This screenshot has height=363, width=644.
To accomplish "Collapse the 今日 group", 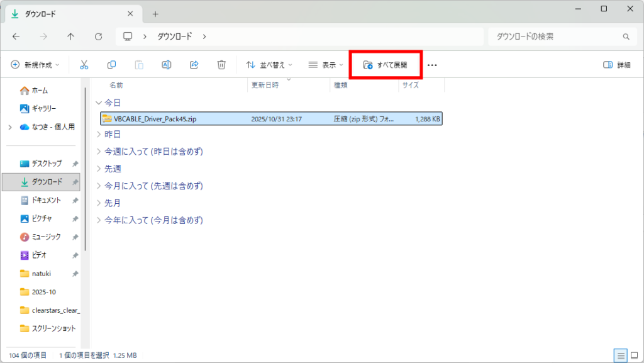I will pos(98,103).
